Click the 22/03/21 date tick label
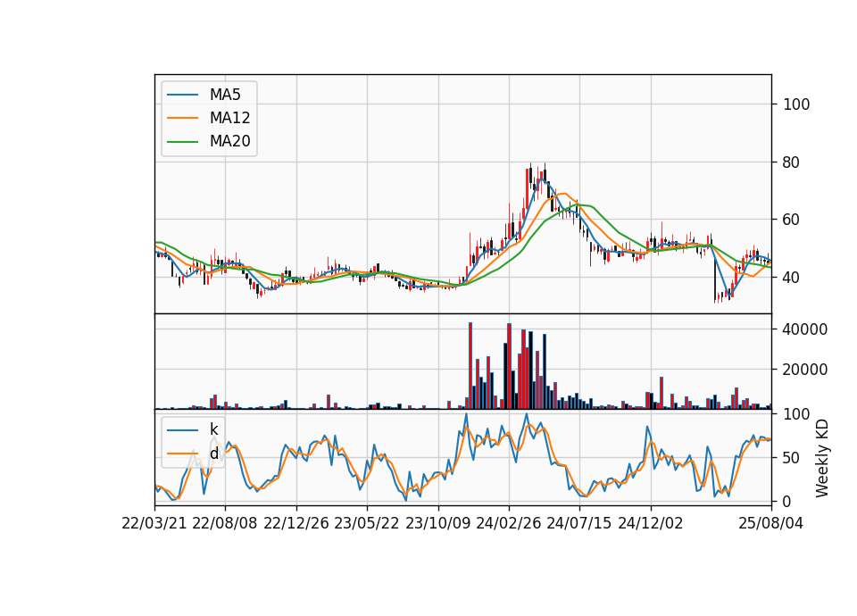 (154, 523)
